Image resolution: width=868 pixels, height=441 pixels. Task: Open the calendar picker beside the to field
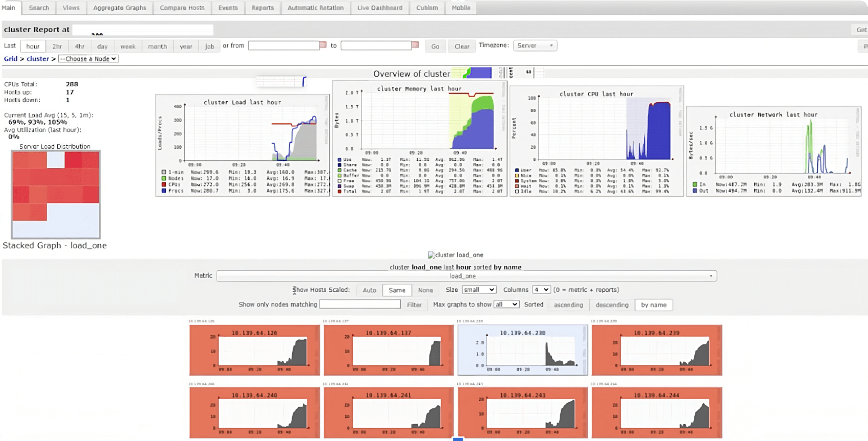click(x=415, y=45)
